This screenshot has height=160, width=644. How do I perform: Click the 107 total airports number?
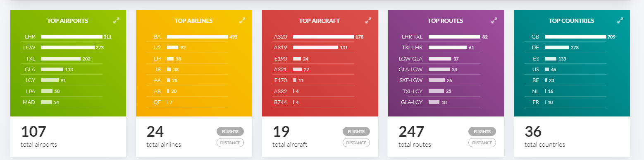[x=33, y=131]
